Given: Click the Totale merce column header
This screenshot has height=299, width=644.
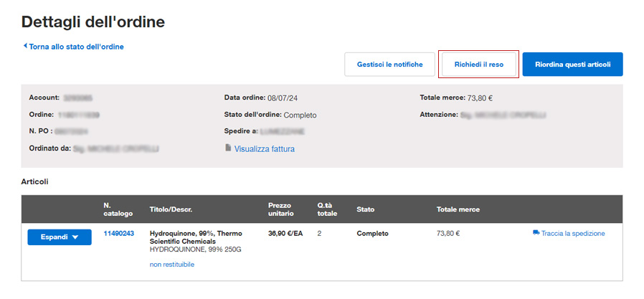Looking at the screenshot, I should coord(458,209).
